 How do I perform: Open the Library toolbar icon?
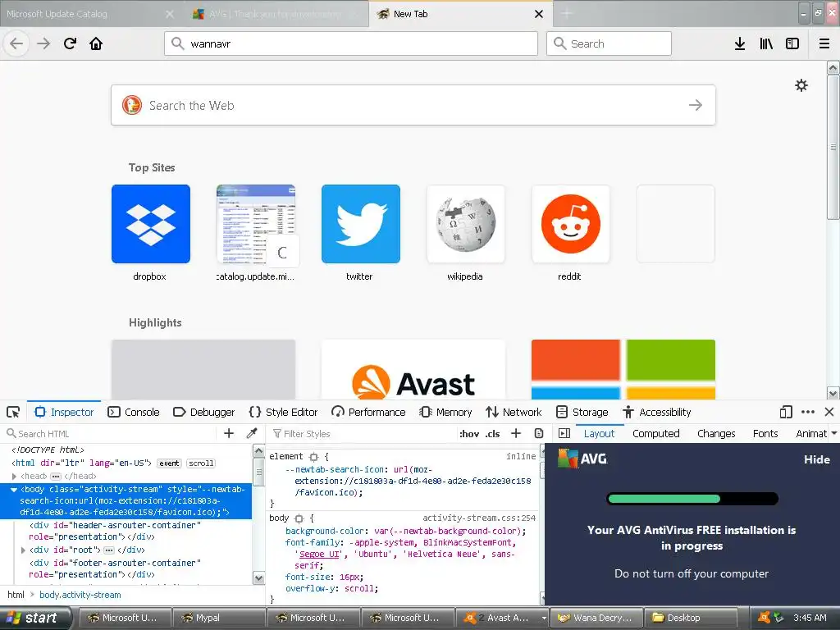[x=766, y=43]
